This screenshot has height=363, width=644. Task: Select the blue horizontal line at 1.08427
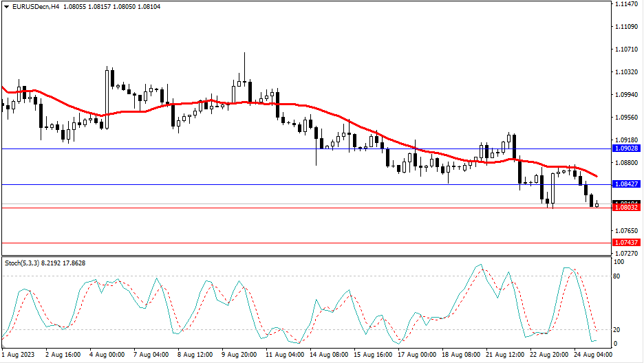pyautogui.click(x=206, y=184)
